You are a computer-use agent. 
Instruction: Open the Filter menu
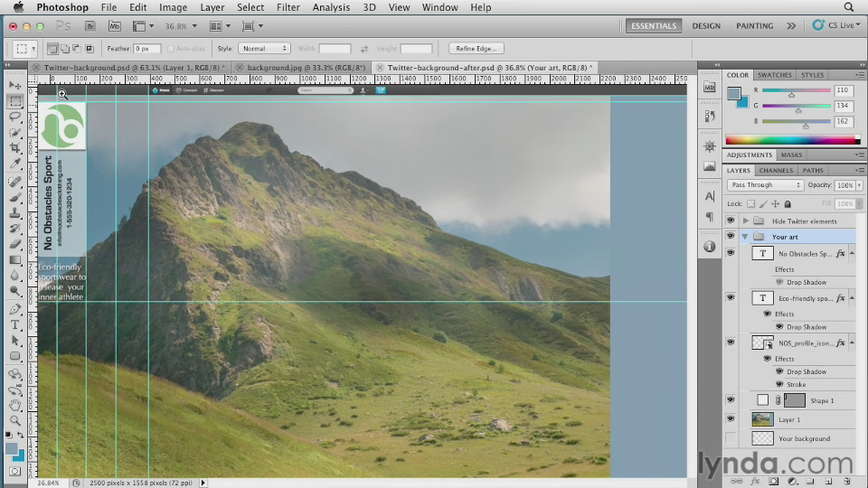pyautogui.click(x=288, y=7)
